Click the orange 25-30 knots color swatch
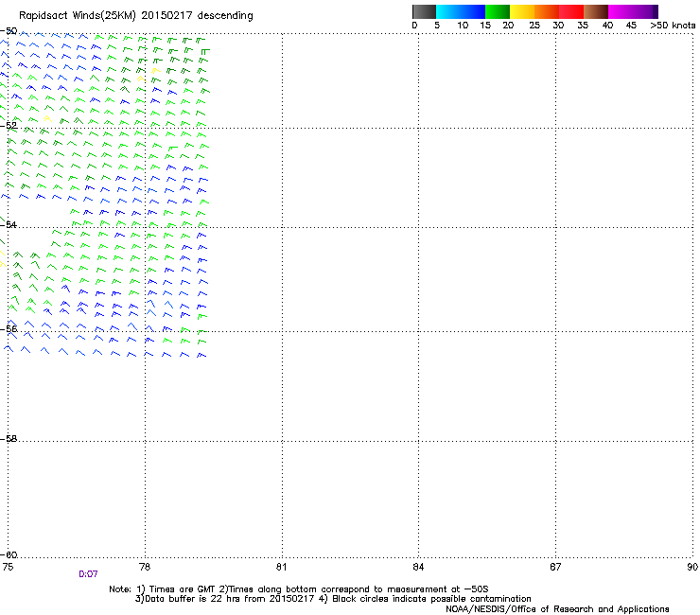Image resolution: width=700 pixels, height=615 pixels. [547, 11]
